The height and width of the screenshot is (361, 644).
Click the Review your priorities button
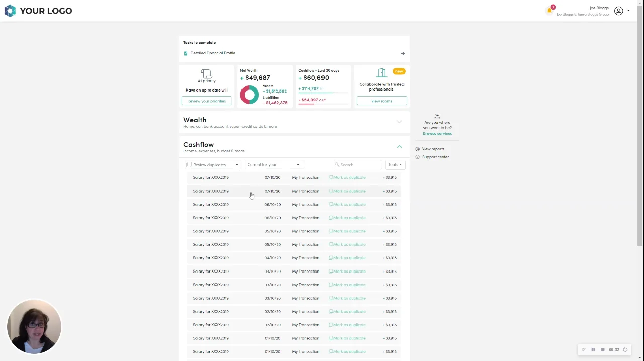pos(207,101)
